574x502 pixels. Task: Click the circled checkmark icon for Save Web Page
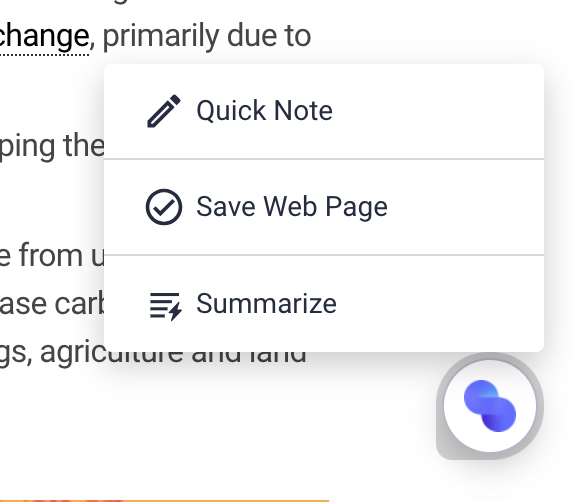click(x=164, y=207)
